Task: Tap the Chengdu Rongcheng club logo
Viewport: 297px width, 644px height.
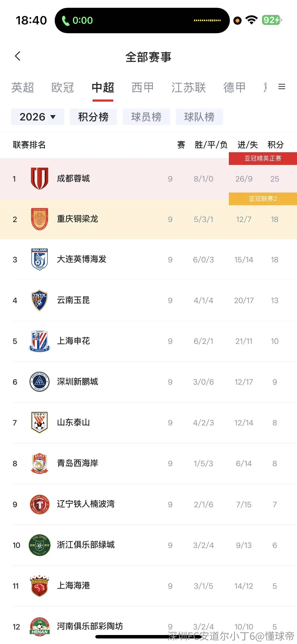Action: click(40, 179)
